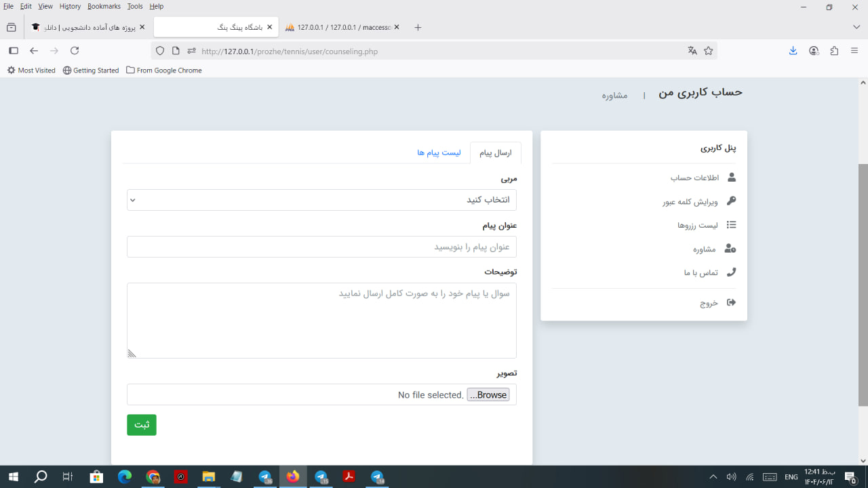The width and height of the screenshot is (868, 488).
Task: Open the Bookmarks menu
Action: (x=104, y=6)
